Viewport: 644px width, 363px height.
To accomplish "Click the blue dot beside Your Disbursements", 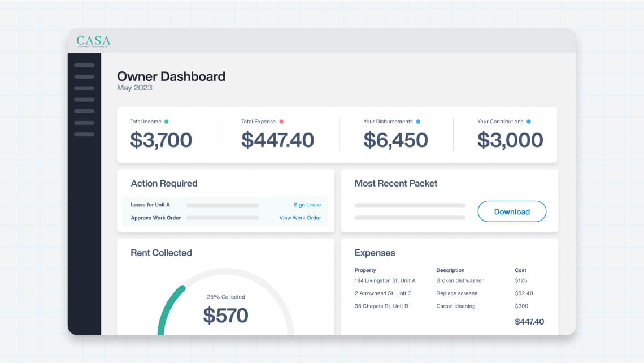I will point(418,122).
